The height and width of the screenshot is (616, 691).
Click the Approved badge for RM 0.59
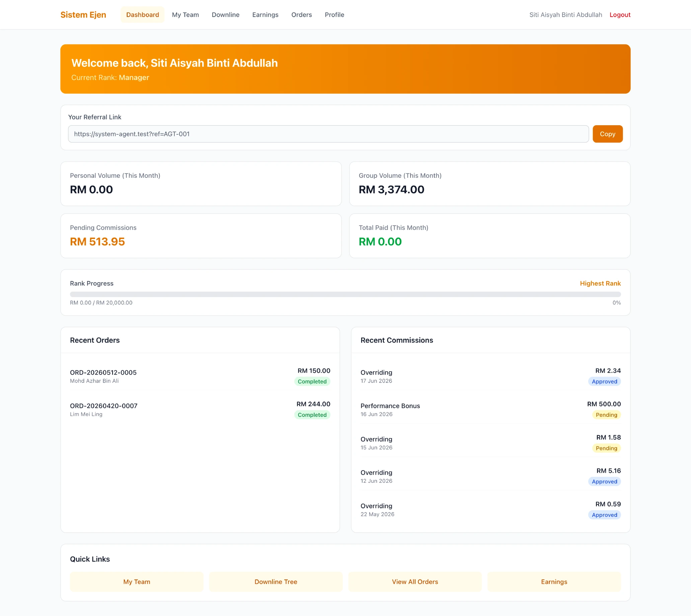604,515
